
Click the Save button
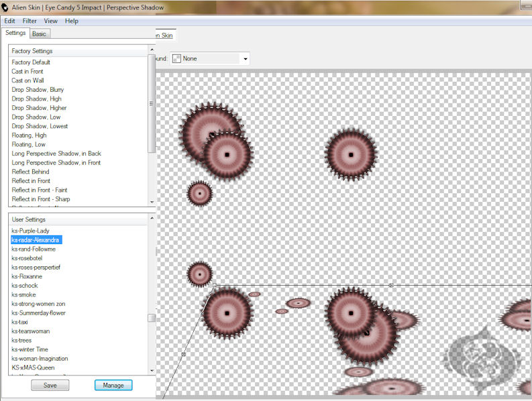coord(50,386)
